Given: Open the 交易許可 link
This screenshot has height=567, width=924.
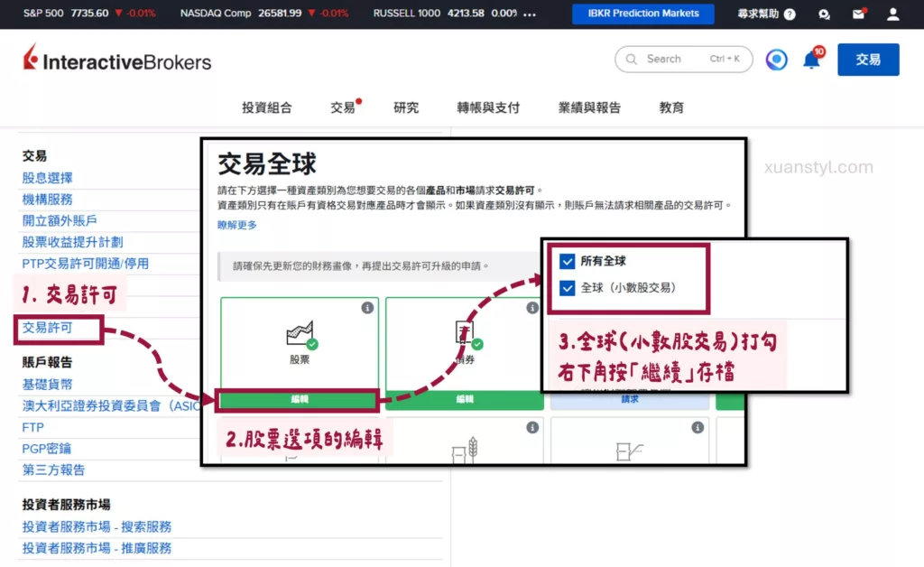Looking at the screenshot, I should point(47,328).
